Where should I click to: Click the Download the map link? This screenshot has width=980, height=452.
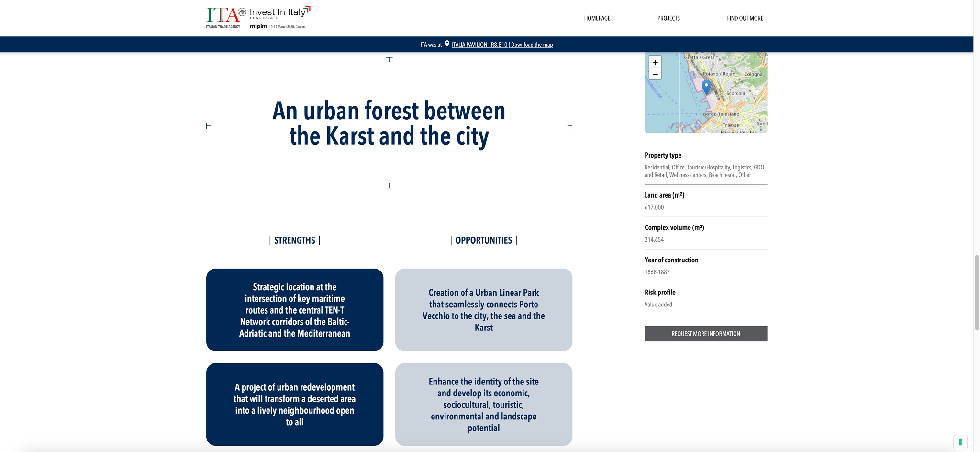[532, 45]
